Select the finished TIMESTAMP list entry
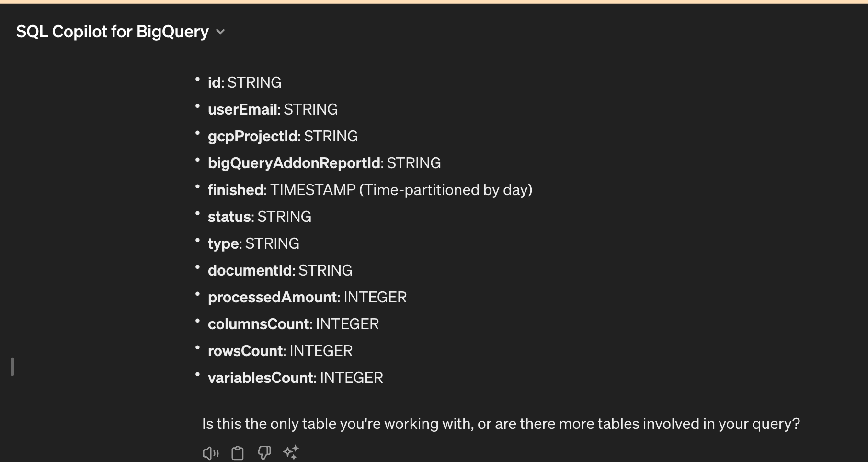The width and height of the screenshot is (868, 462). [370, 190]
